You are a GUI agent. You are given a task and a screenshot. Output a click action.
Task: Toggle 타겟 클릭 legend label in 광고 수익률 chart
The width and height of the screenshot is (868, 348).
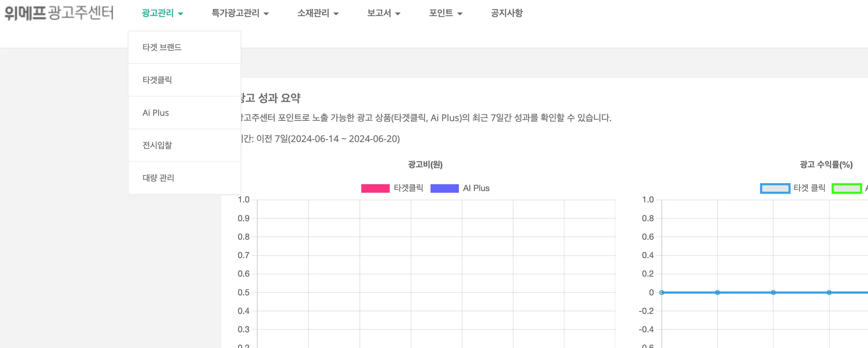pos(809,188)
